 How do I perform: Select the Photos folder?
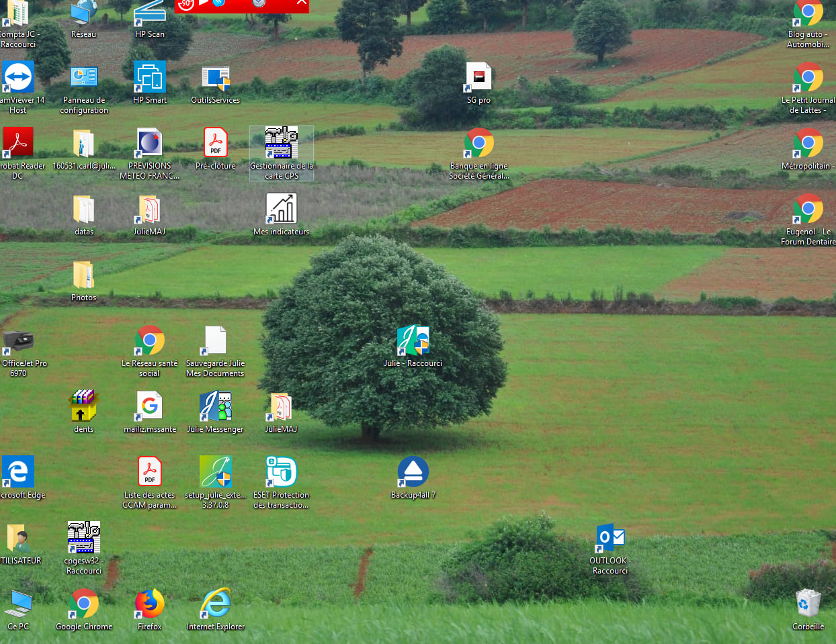pos(83,275)
